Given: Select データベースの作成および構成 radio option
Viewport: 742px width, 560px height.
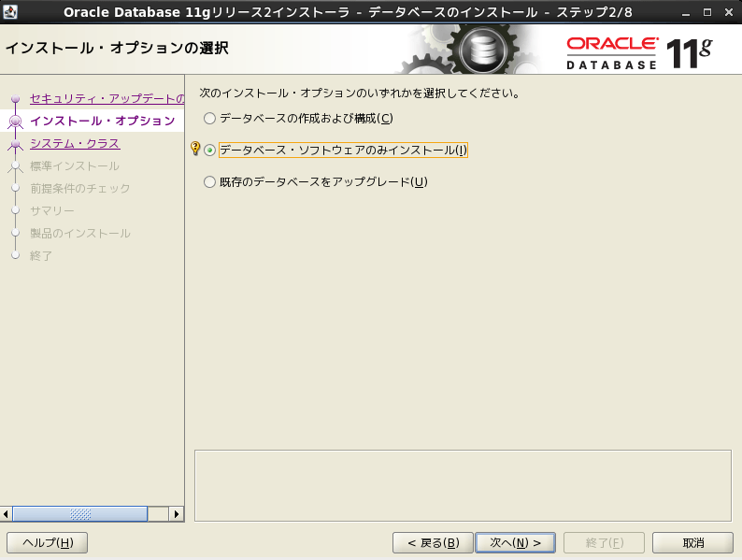Looking at the screenshot, I should pos(209,119).
